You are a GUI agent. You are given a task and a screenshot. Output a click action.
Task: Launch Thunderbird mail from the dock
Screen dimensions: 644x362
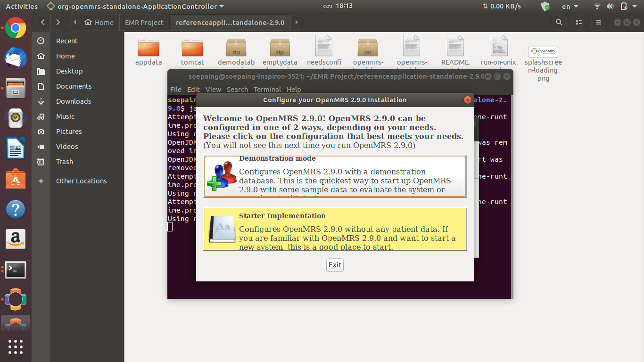pyautogui.click(x=16, y=58)
